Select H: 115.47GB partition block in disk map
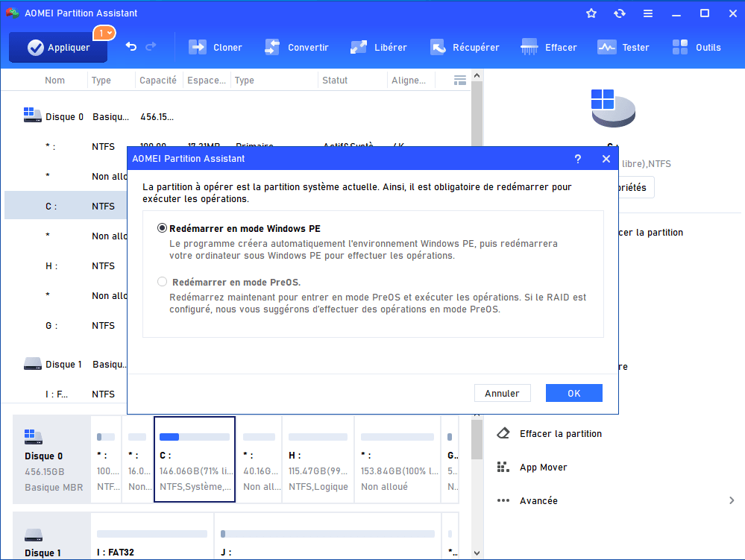The image size is (745, 560). pos(318,459)
